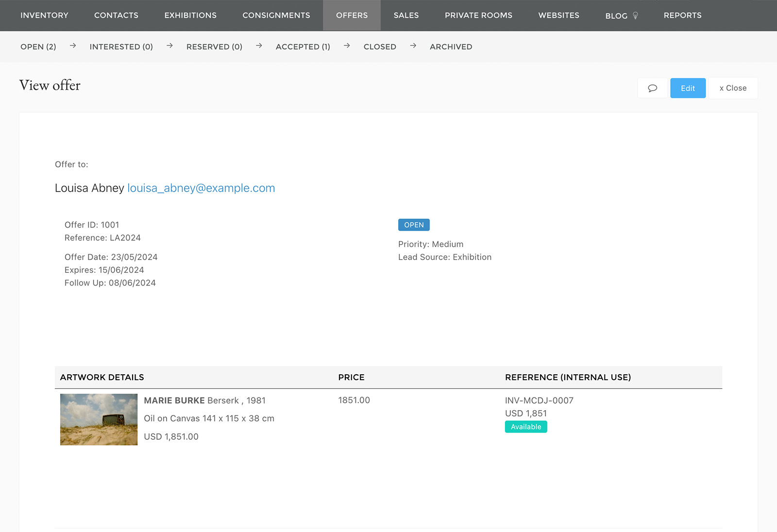Viewport: 777px width, 532px height.
Task: Open the Sales section
Action: point(406,16)
